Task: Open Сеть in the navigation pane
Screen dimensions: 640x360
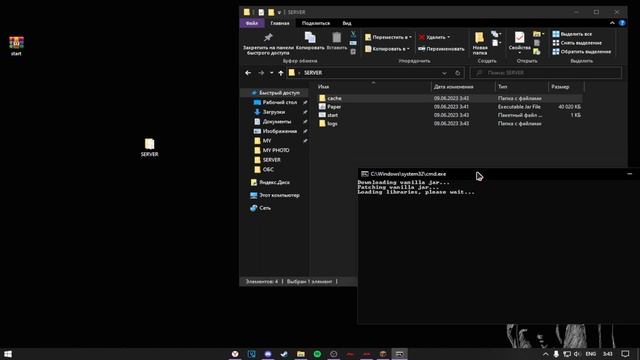Action: [265, 208]
